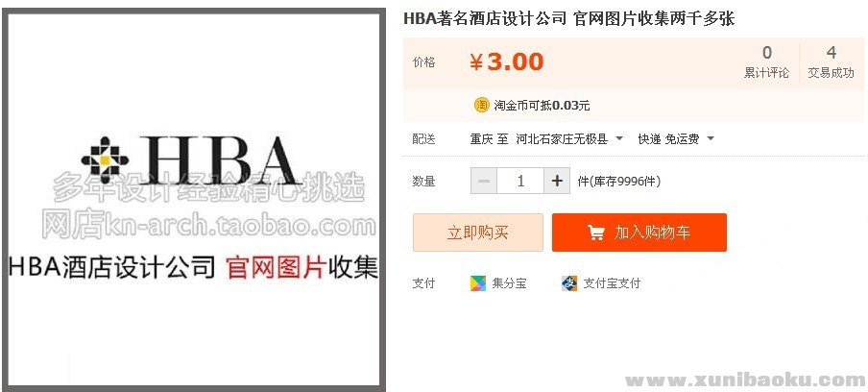This screenshot has width=868, height=392.
Task: Click the quantity input field
Action: (520, 181)
